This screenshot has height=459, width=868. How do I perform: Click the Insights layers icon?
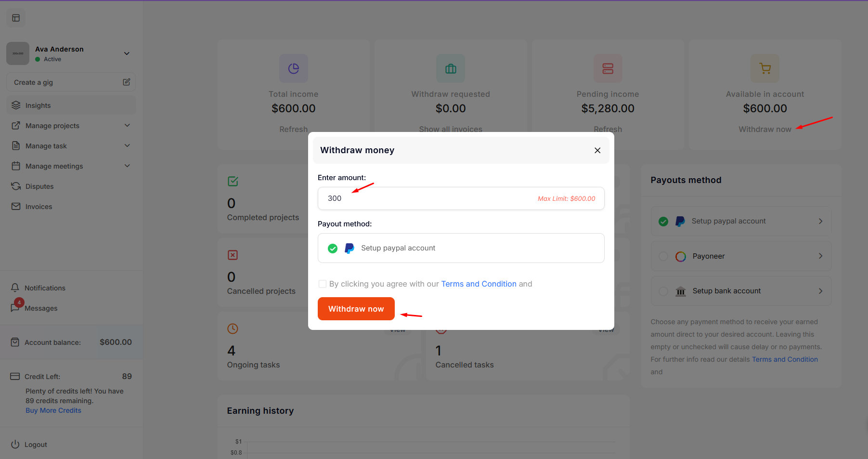(x=16, y=105)
